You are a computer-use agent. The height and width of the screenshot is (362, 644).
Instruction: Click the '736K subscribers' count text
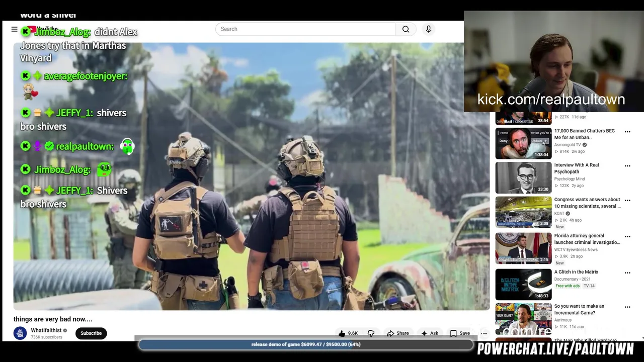(x=46, y=337)
